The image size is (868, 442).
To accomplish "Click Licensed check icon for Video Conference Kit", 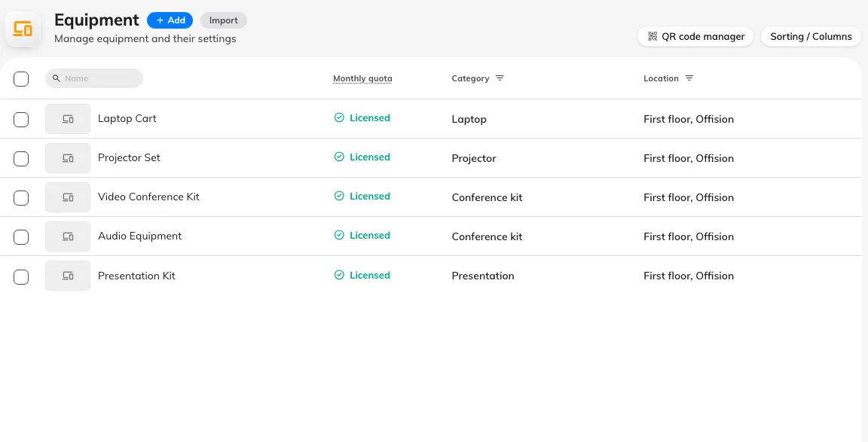I will 339,197.
